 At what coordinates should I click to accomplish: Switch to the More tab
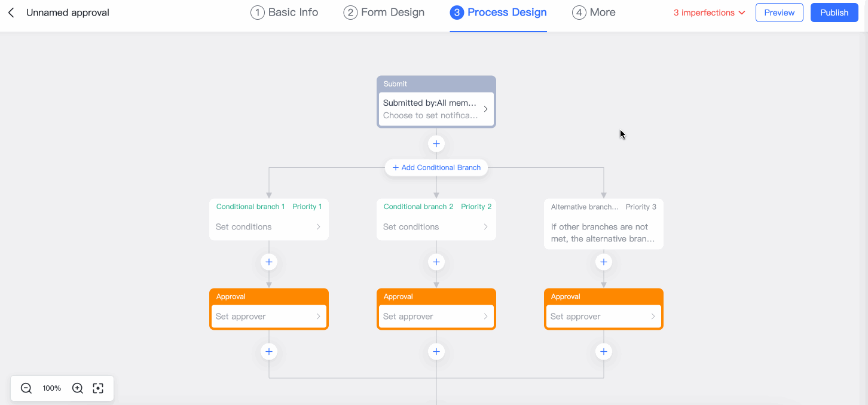(x=594, y=12)
